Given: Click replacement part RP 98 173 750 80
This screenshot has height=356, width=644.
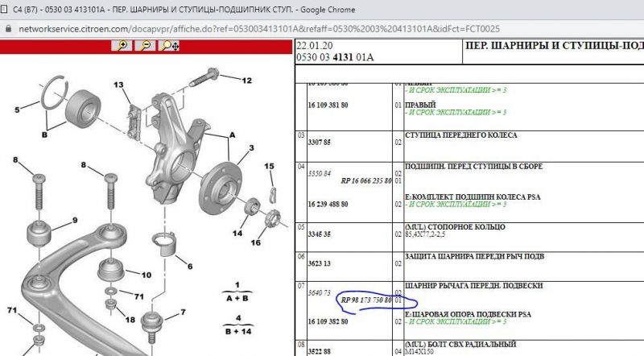Looking at the screenshot, I should 365,300.
